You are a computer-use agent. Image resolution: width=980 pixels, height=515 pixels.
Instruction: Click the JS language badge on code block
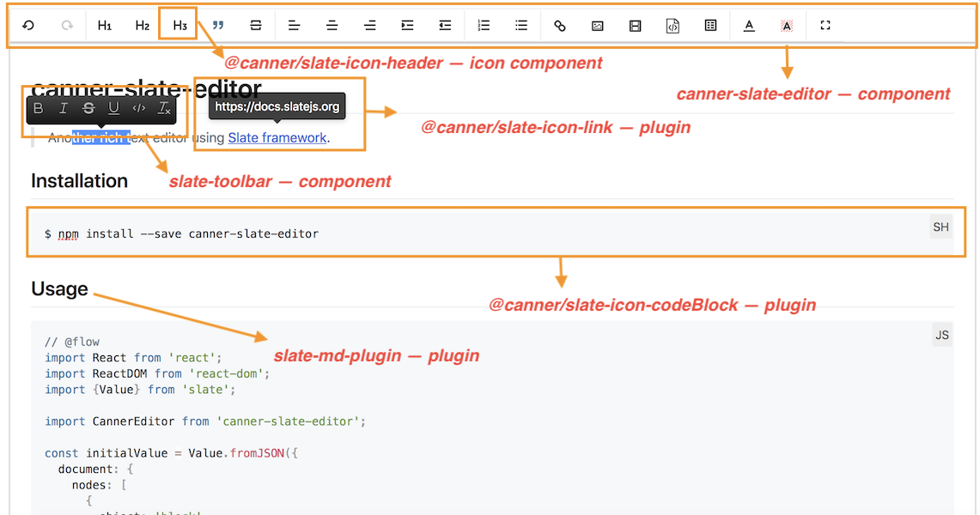pyautogui.click(x=942, y=336)
